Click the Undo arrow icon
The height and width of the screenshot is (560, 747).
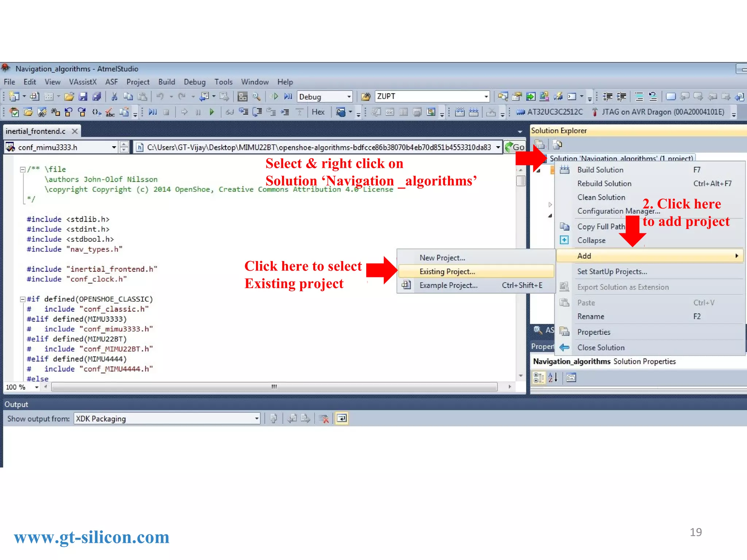[x=160, y=97]
